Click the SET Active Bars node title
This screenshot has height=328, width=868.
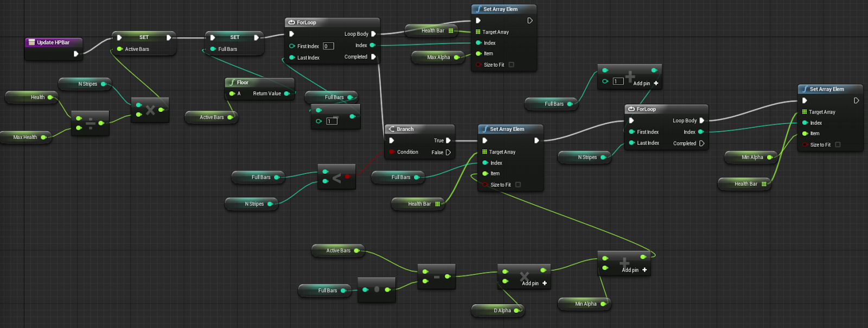144,37
